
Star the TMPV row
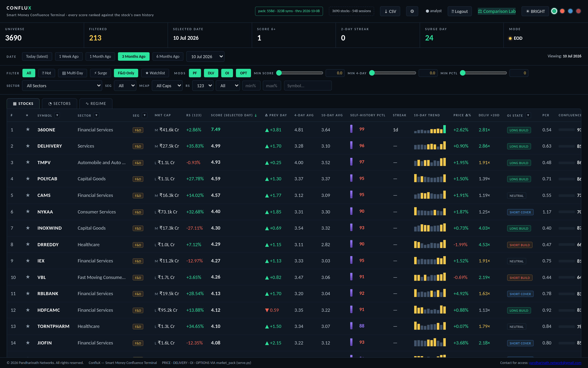pyautogui.click(x=28, y=162)
